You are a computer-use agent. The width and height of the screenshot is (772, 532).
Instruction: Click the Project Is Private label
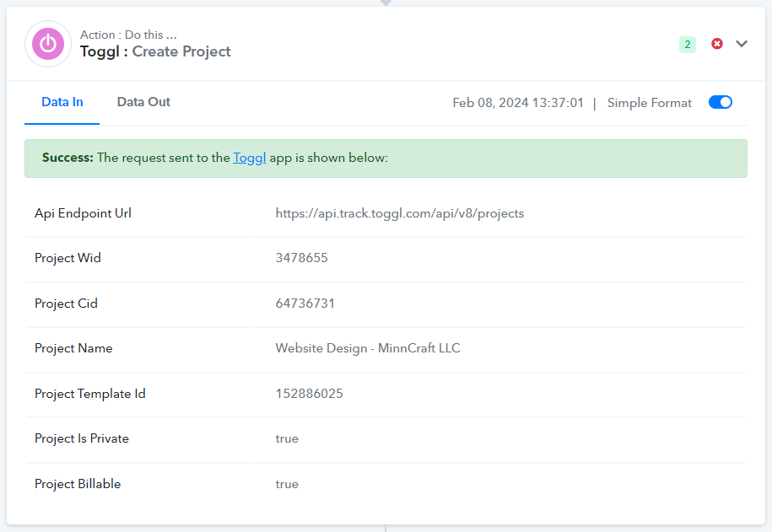pyautogui.click(x=82, y=438)
